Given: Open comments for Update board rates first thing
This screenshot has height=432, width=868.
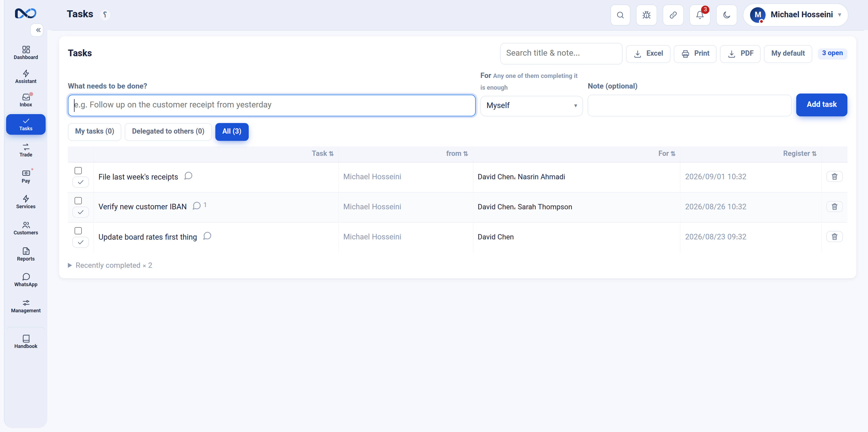Looking at the screenshot, I should coord(207,236).
